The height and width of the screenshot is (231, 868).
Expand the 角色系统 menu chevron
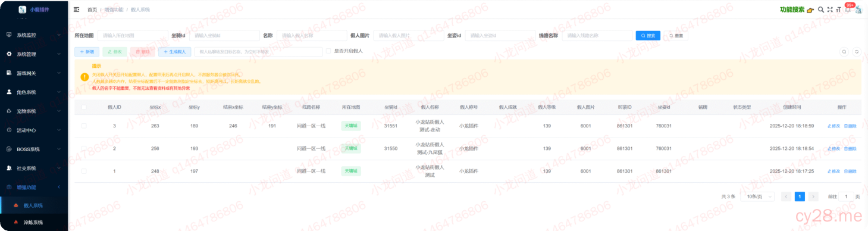[x=59, y=92]
